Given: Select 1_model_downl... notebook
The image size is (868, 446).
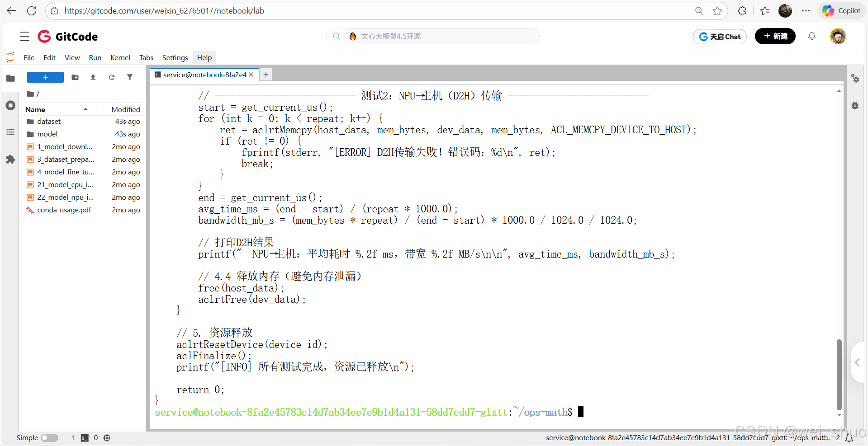Looking at the screenshot, I should click(83, 147).
